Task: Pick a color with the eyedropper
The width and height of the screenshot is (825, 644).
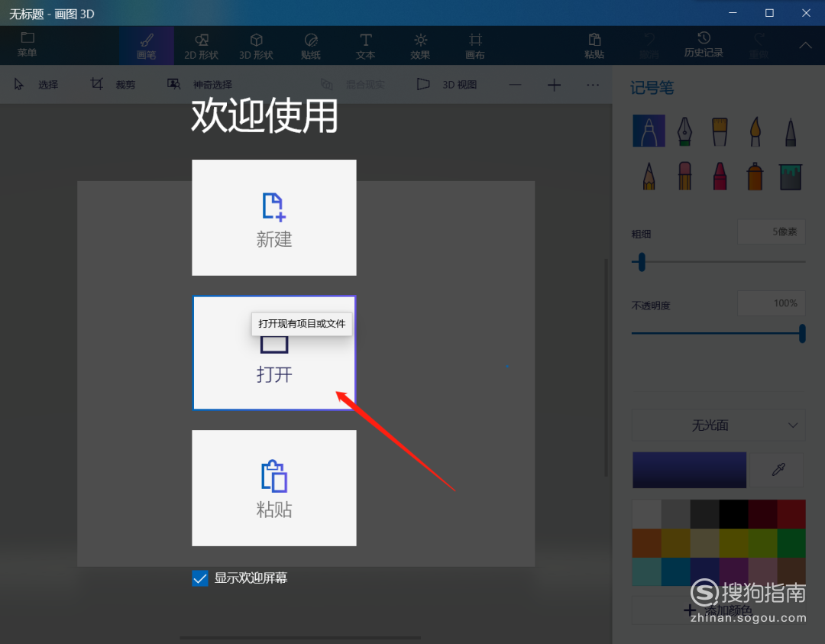Action: point(778,470)
